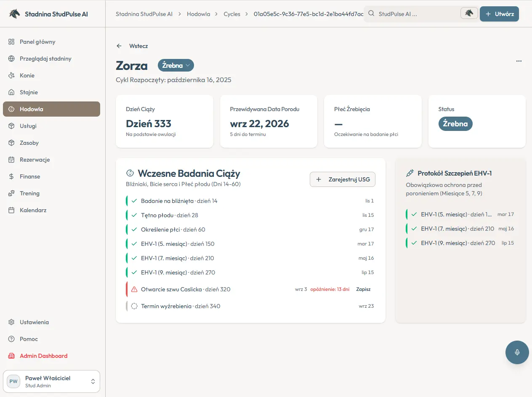
Task: Click the Tętno płodu day 28 row
Action: (250, 215)
